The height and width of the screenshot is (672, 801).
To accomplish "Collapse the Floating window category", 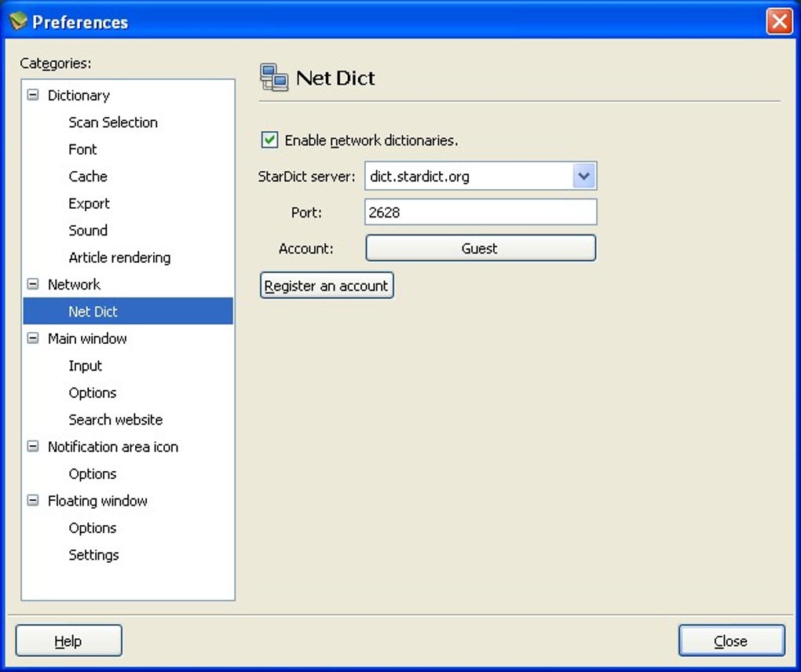I will (x=33, y=500).
